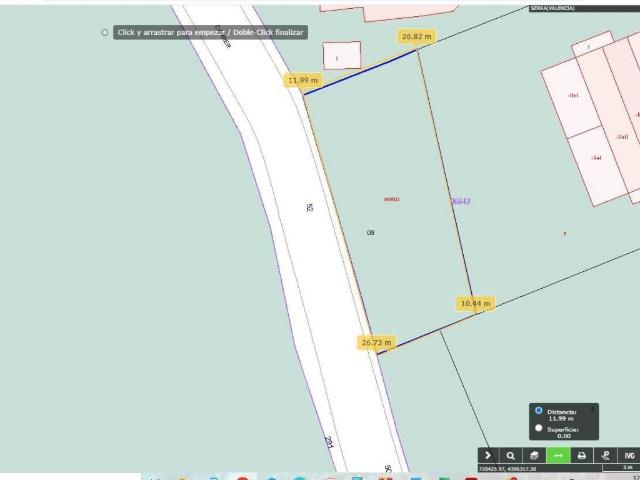The width and height of the screenshot is (640, 480).
Task: Click the 10.44 m measurement label
Action: 476,303
